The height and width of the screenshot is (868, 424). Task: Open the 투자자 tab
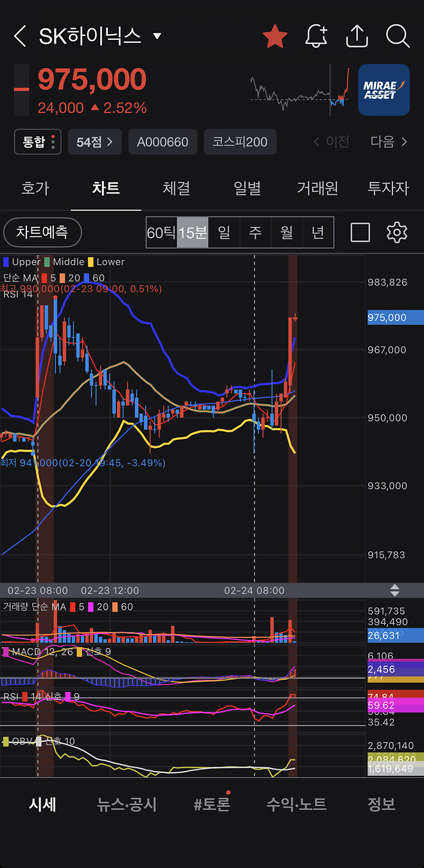tap(388, 188)
